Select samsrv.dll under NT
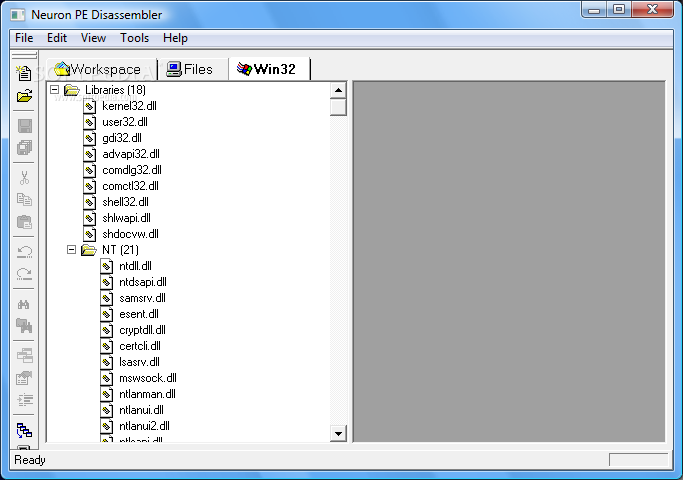The image size is (683, 480). 142,298
